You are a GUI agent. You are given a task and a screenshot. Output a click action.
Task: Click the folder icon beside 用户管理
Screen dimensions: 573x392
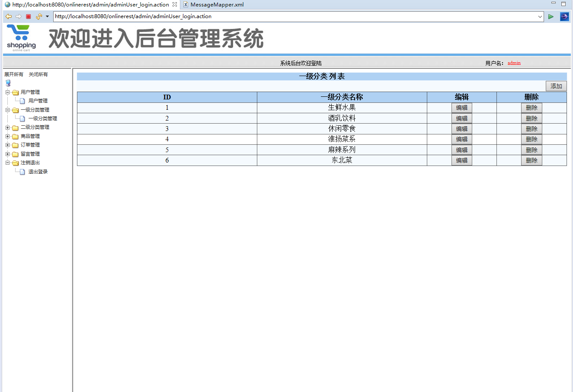(x=14, y=92)
